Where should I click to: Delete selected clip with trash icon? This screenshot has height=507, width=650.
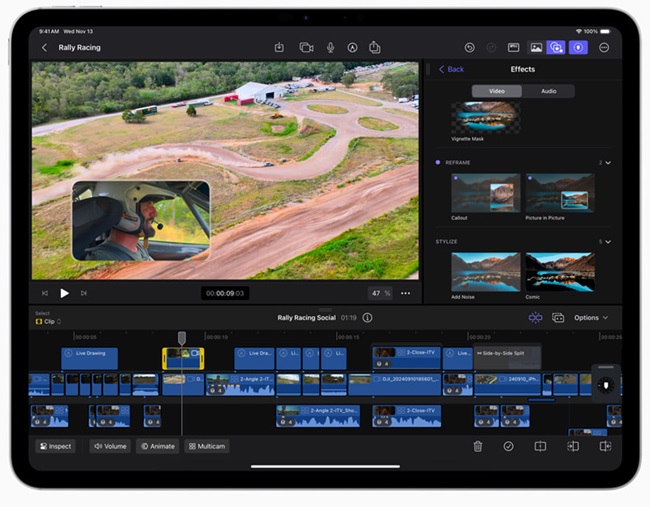(x=478, y=446)
